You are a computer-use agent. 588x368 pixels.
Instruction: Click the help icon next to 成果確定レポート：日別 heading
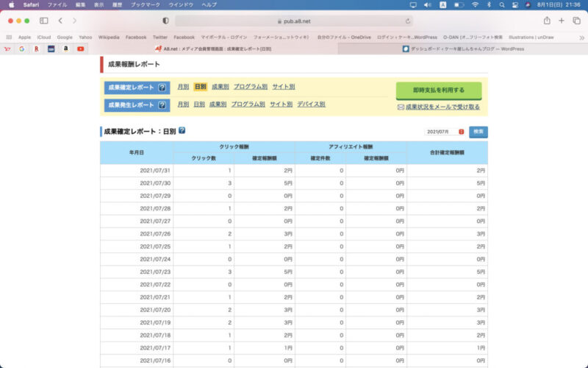click(x=182, y=131)
